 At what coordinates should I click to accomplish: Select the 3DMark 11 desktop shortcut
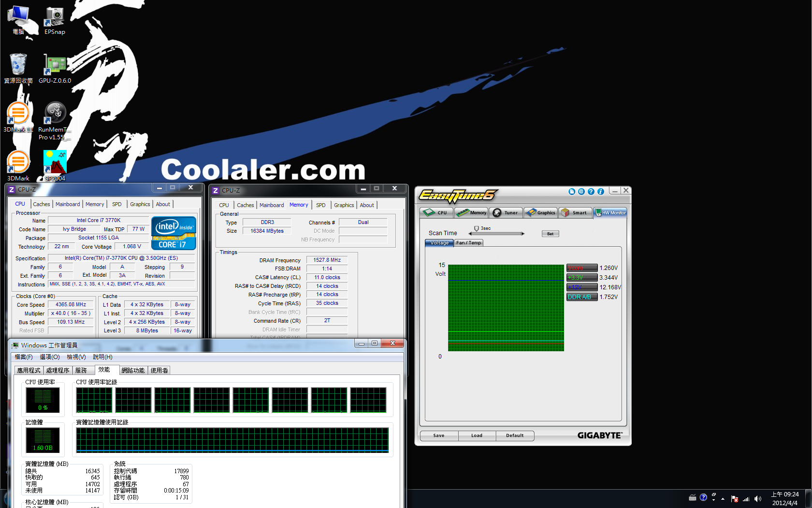click(18, 117)
